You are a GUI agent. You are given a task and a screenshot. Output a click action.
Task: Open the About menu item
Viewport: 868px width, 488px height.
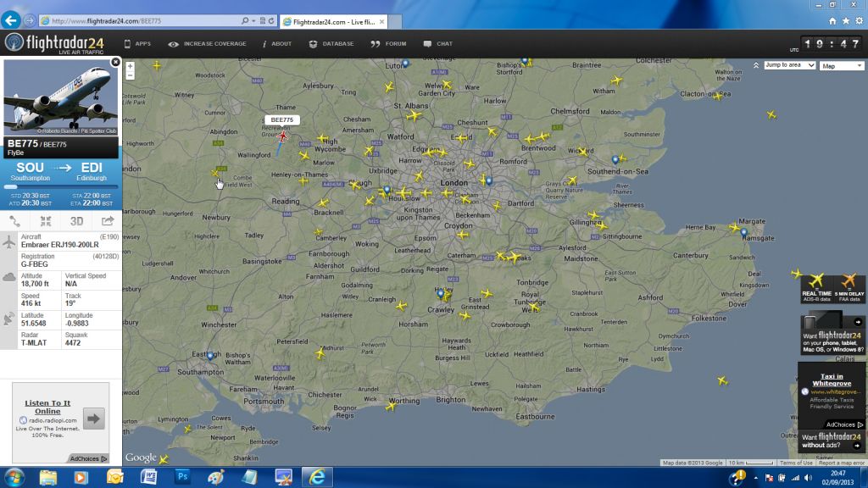coord(277,44)
